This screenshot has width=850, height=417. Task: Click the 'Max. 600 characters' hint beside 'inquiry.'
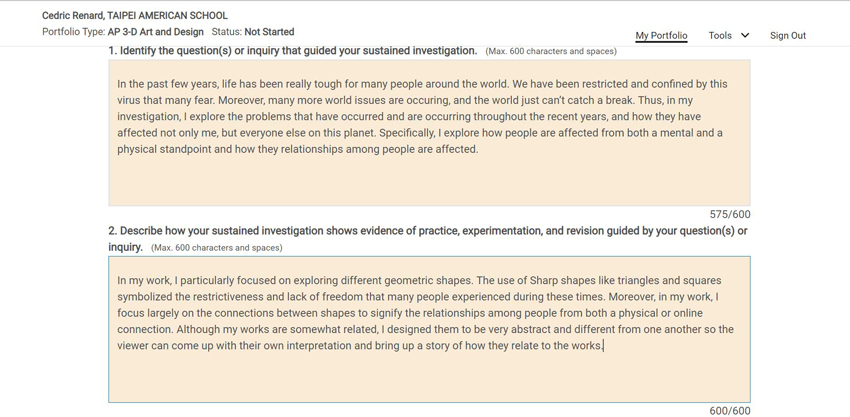216,248
